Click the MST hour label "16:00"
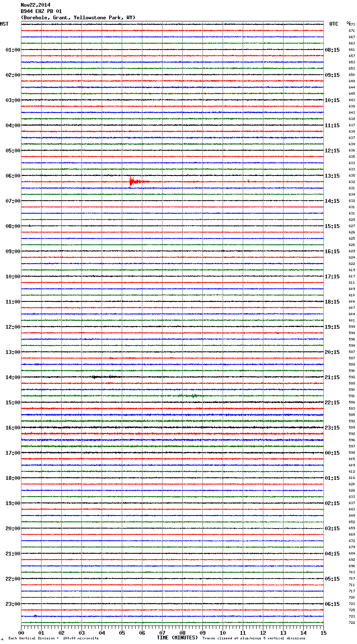The image size is (357, 644). pos(13,428)
